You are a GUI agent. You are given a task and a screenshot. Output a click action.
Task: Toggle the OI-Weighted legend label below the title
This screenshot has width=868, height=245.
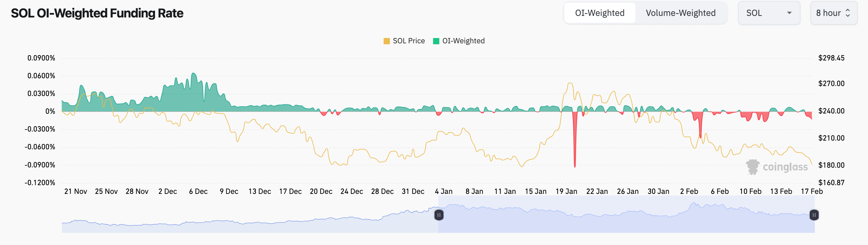[x=463, y=41]
